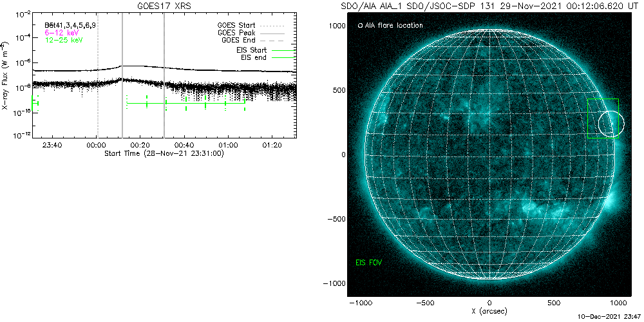
Task: Select the dotted GOES Start vertical line in the plot
Action: 97,77
